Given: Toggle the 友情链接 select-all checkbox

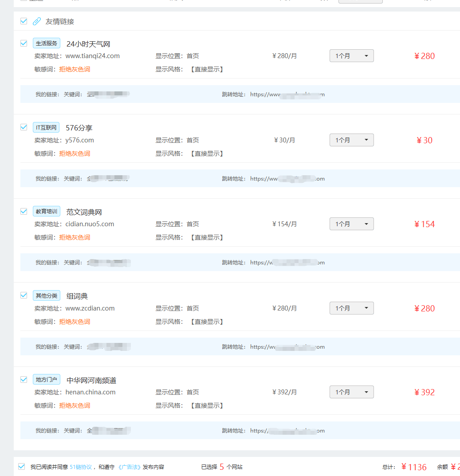Looking at the screenshot, I should 24,21.
